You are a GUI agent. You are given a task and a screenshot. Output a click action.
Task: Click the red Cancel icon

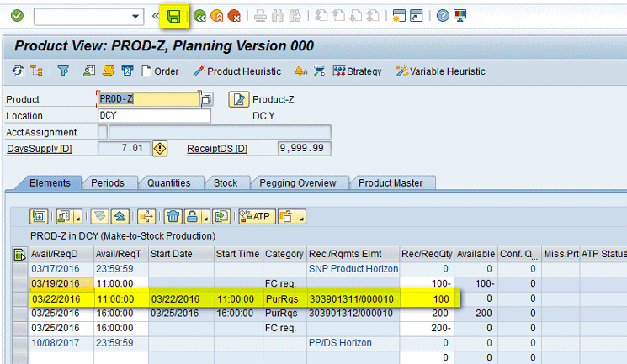click(x=234, y=16)
